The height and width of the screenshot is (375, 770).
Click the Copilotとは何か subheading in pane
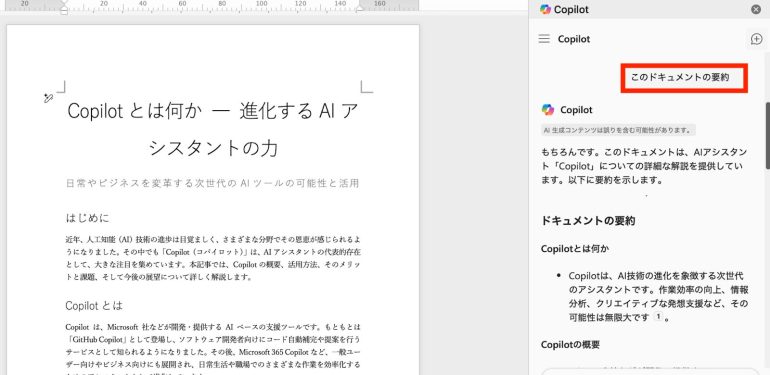(x=575, y=249)
